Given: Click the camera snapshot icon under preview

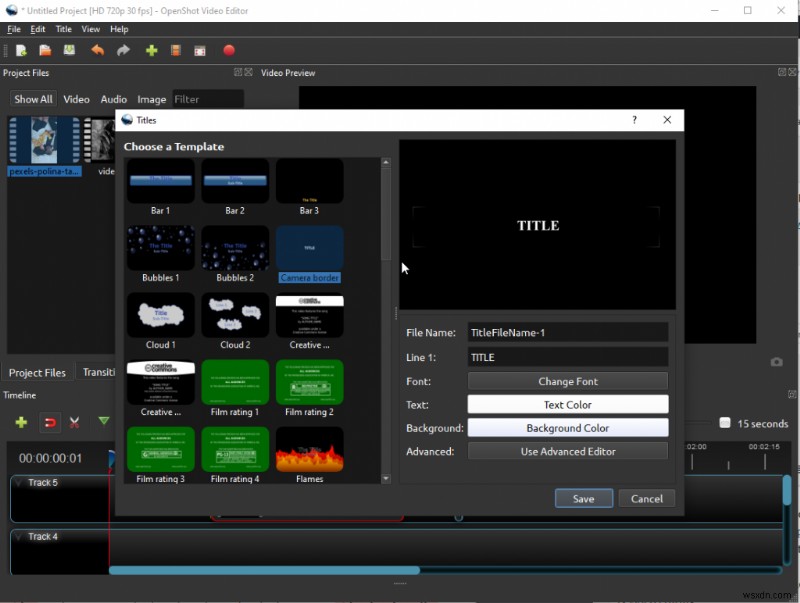Looking at the screenshot, I should [776, 362].
